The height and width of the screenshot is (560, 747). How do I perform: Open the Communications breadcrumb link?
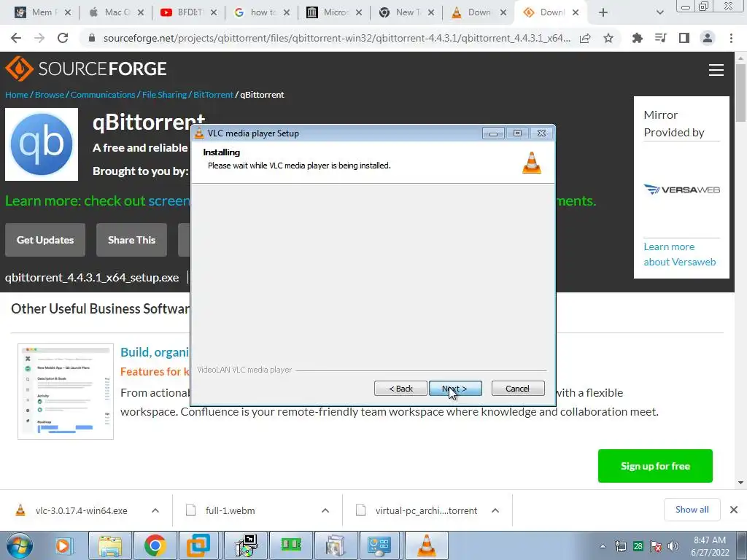click(x=103, y=95)
